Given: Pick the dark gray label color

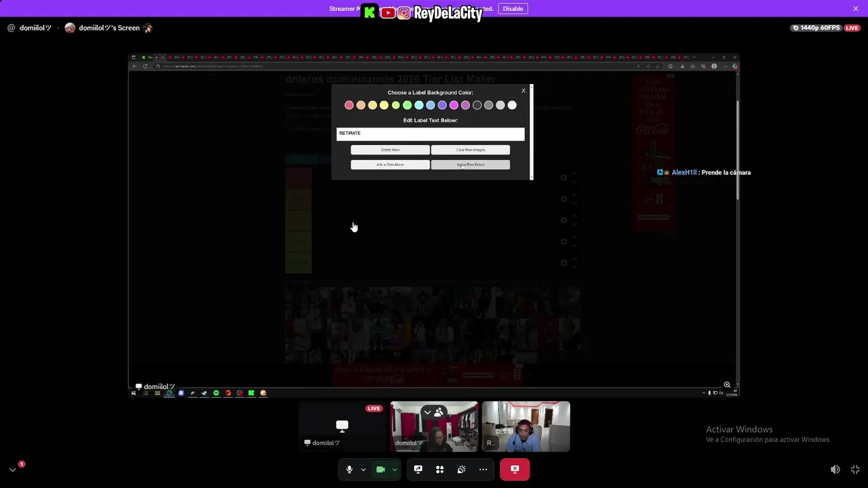Looking at the screenshot, I should (489, 105).
